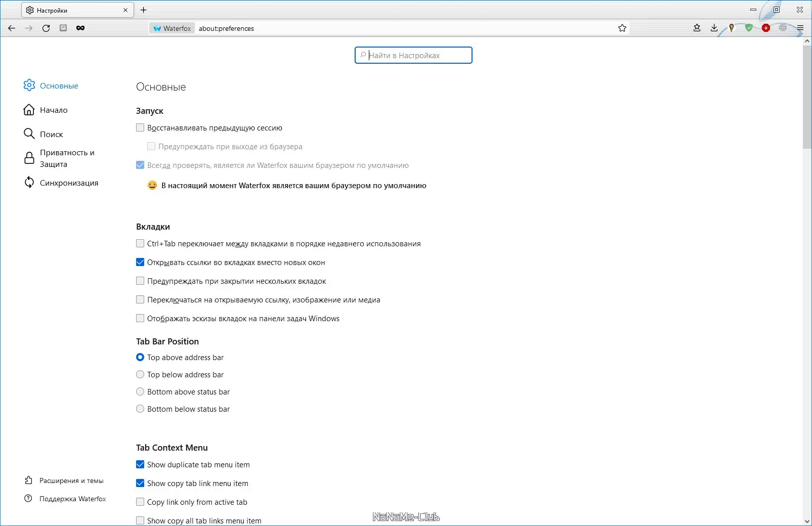The width and height of the screenshot is (812, 526).
Task: Click the house icon for Начало
Action: click(29, 110)
